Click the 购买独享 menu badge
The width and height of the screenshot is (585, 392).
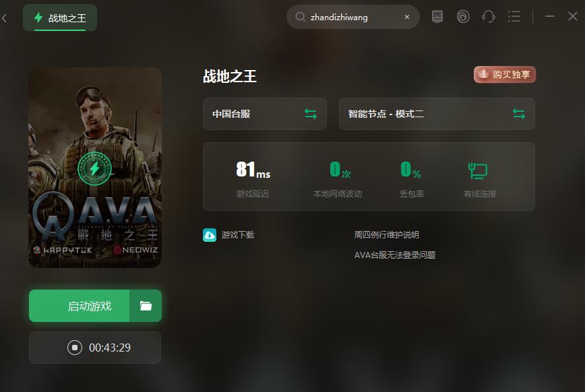(504, 74)
